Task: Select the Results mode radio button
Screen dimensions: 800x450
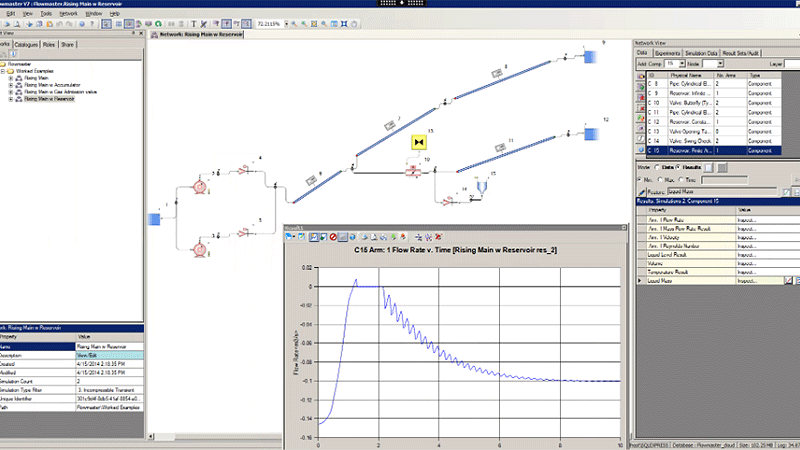Action: [x=678, y=167]
